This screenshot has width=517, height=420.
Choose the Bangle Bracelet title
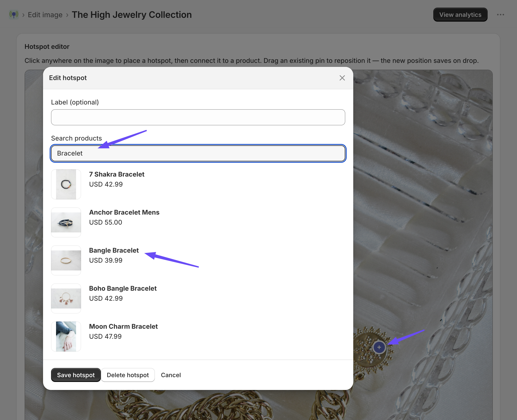tap(114, 250)
